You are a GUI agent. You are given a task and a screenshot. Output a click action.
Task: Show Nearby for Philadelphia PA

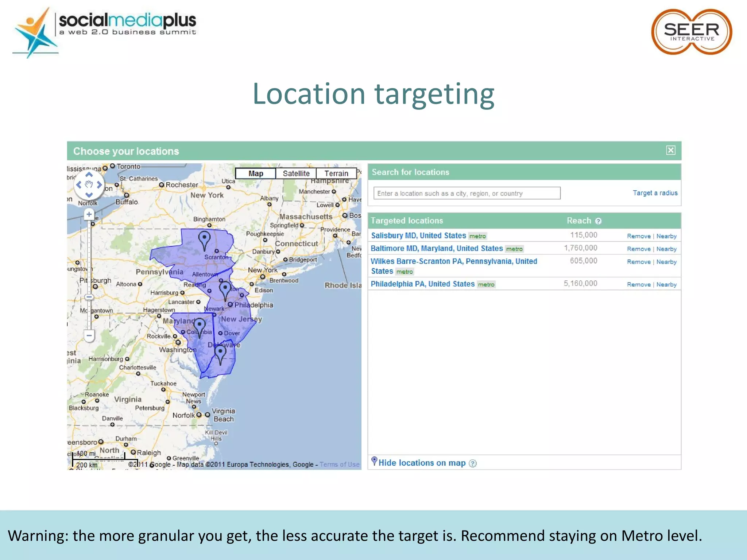click(x=666, y=284)
